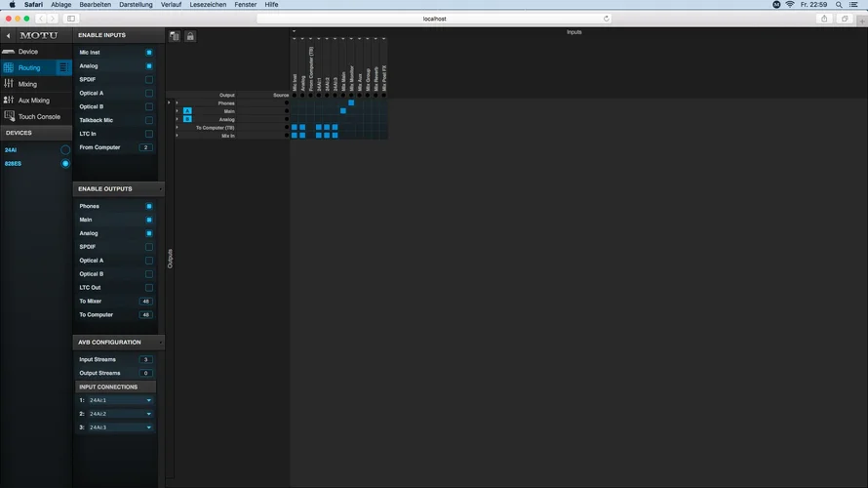The height and width of the screenshot is (488, 868).
Task: Go back with Safari back arrow
Action: tap(41, 19)
